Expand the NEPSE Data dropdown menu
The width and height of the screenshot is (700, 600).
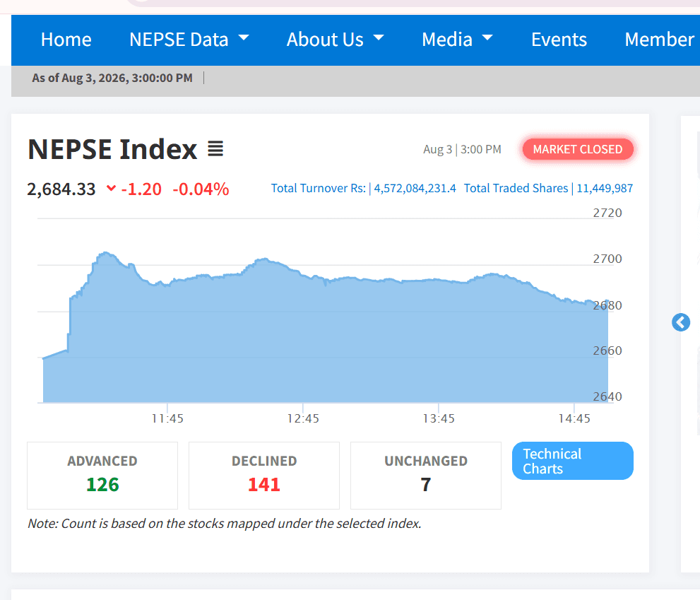coord(189,40)
